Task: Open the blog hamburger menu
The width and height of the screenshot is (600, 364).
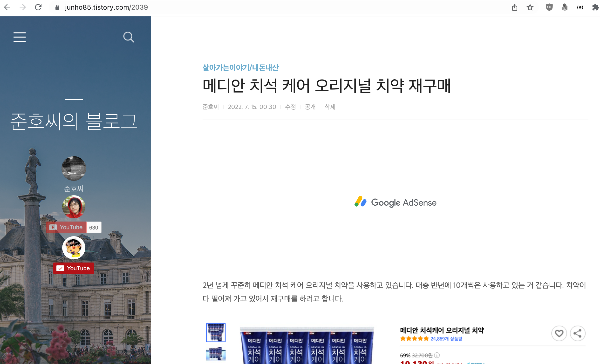Action: tap(20, 37)
